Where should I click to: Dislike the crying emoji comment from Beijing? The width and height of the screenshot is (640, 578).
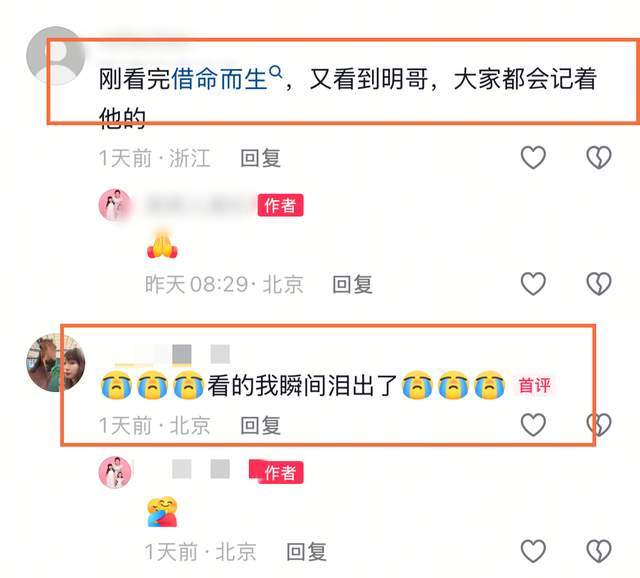598,425
